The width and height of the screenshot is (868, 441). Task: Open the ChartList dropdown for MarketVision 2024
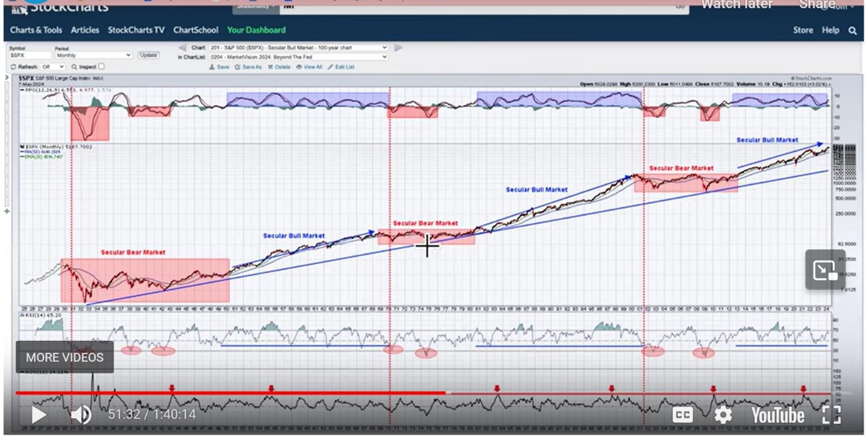click(298, 57)
